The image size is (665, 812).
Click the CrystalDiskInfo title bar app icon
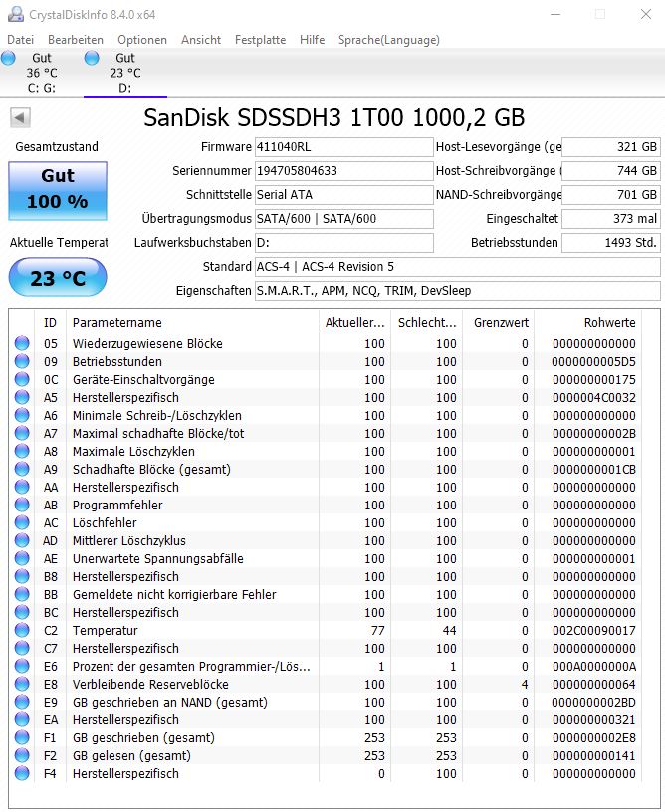(16, 14)
